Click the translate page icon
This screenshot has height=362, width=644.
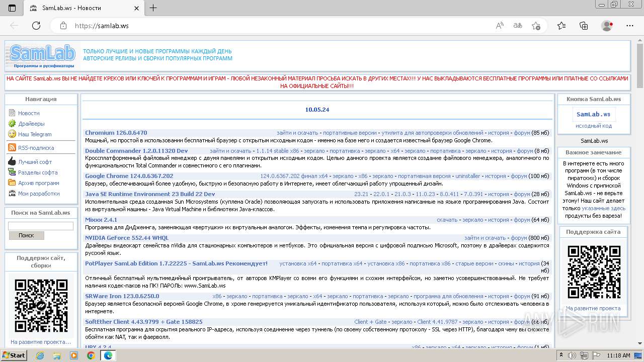click(x=518, y=26)
